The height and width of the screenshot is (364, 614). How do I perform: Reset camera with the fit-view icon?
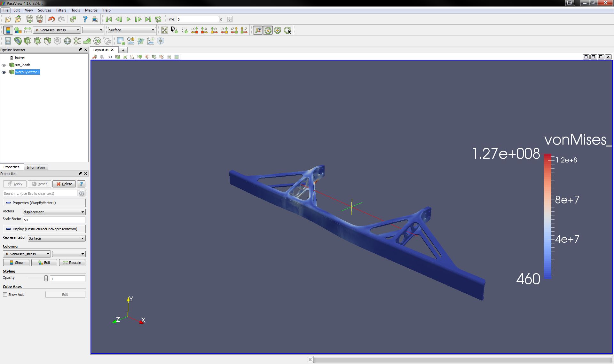tap(165, 30)
